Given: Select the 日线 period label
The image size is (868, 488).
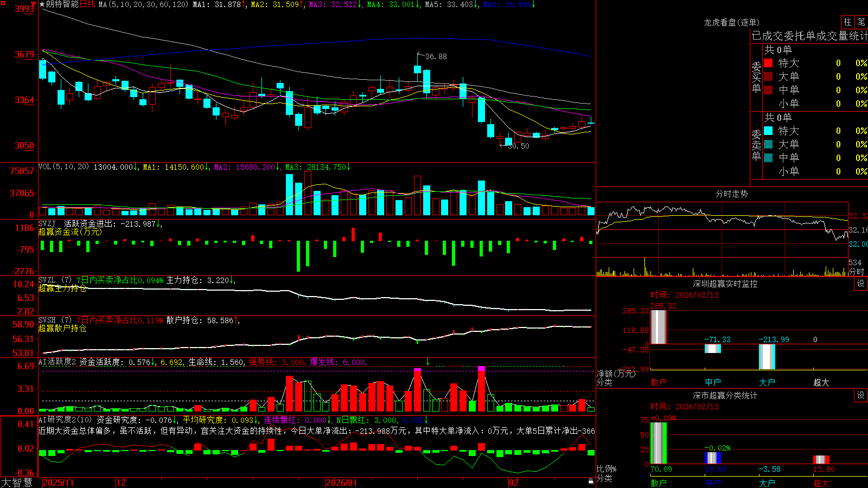Looking at the screenshot, I should click(87, 4).
